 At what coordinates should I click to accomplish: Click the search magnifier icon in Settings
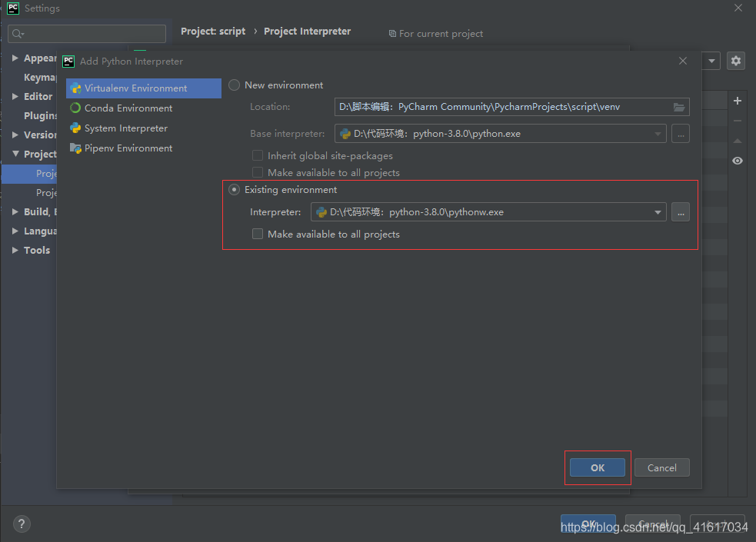18,34
